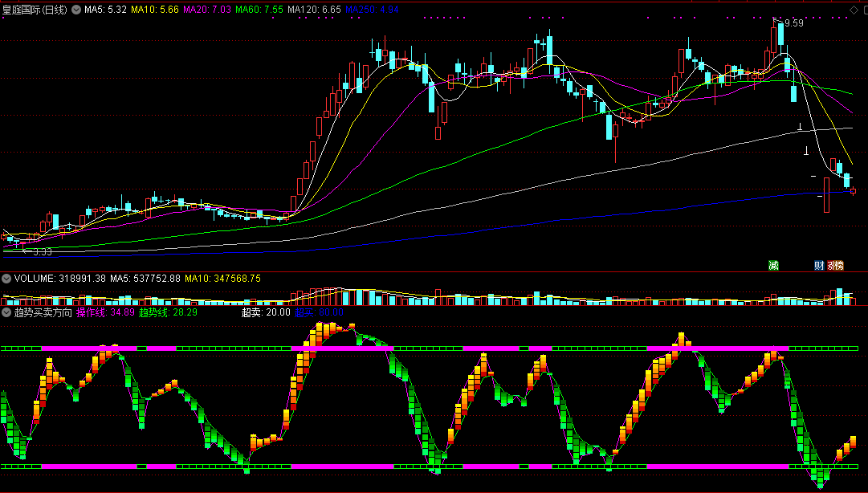Click the magenta MA20: 7.03 label
868x493 pixels.
207,10
